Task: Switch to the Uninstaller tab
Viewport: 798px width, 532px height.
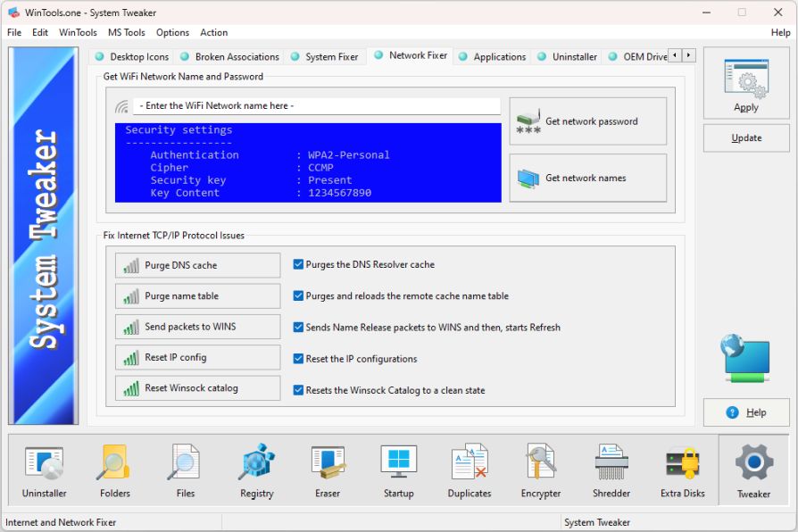Action: 567,56
